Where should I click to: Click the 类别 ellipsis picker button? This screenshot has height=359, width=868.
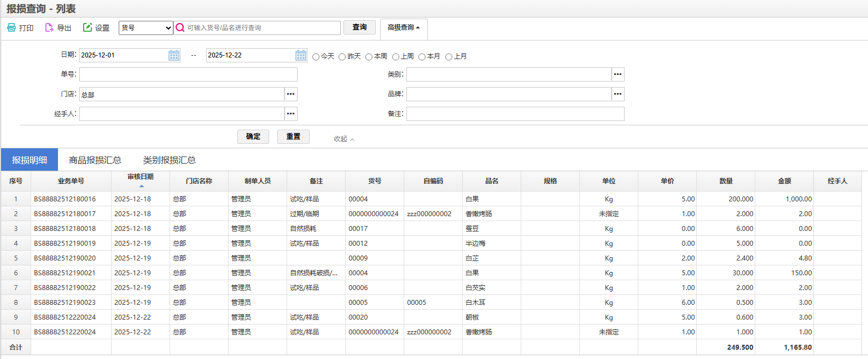618,74
